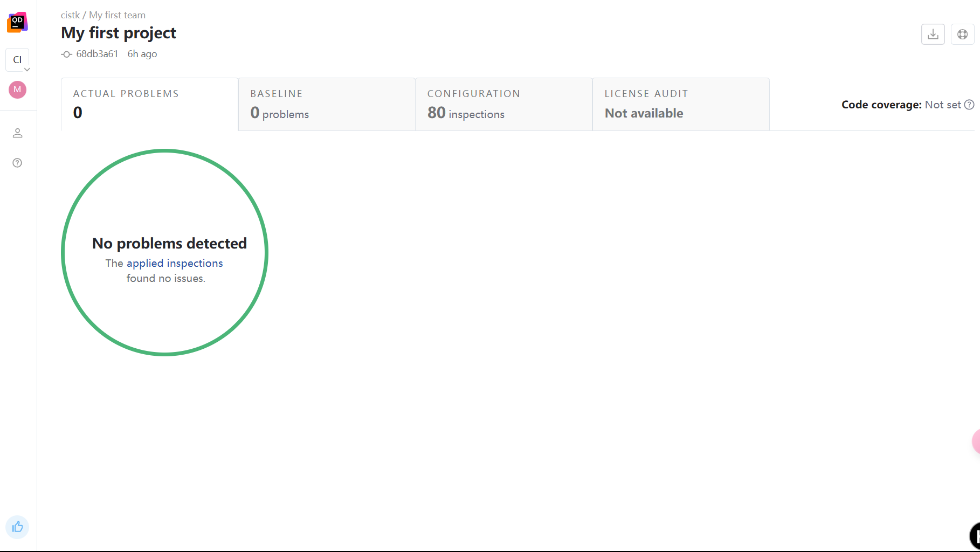Screen dimensions: 980x552
Task: Click the Code coverage Not set label
Action: 901,105
